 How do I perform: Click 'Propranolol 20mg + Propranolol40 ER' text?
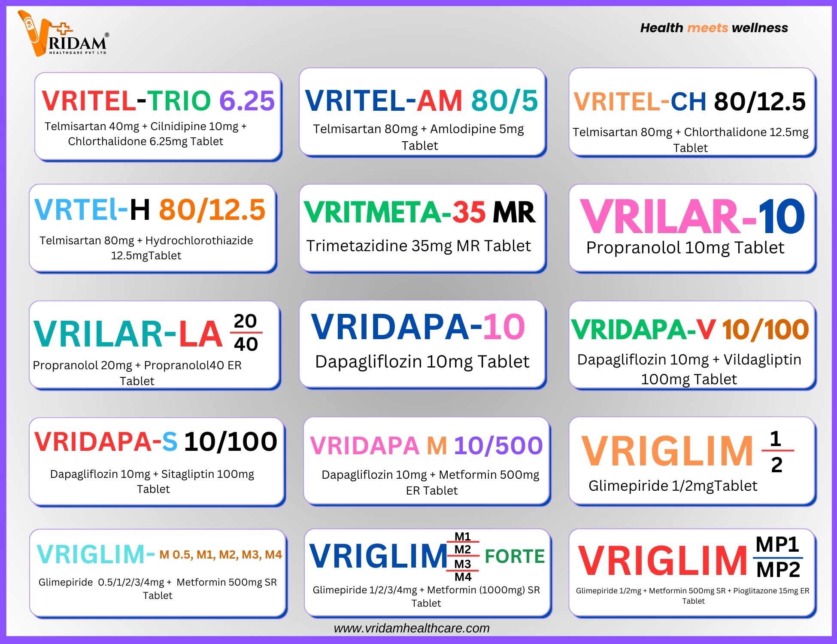point(137,365)
